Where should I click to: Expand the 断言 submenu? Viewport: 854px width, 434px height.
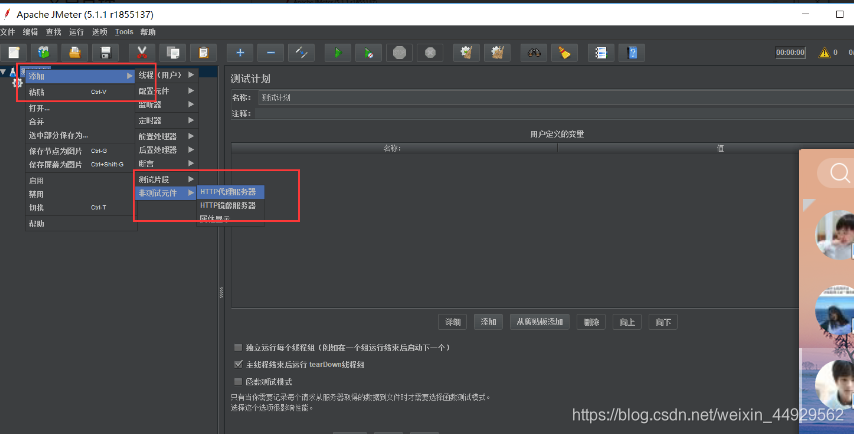coord(166,163)
